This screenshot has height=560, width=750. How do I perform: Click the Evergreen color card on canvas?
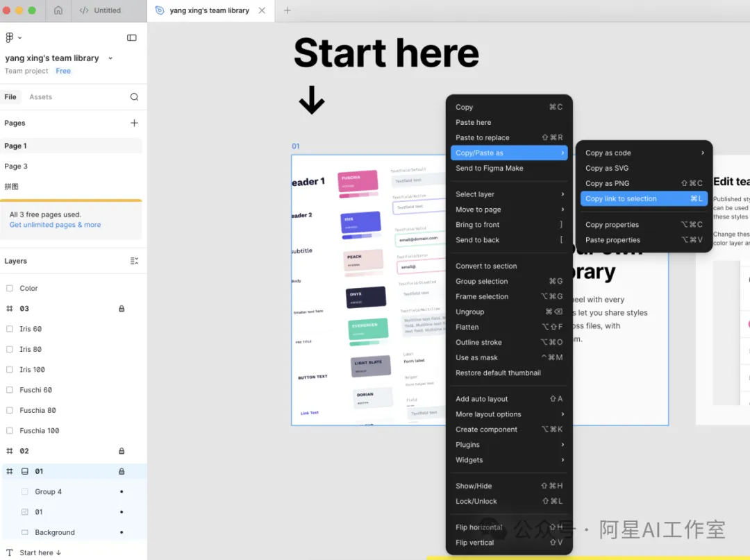pos(368,328)
